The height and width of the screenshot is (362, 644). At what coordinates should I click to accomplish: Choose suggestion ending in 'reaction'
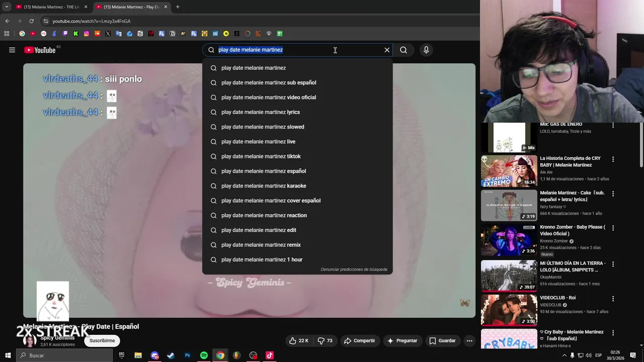click(297, 215)
